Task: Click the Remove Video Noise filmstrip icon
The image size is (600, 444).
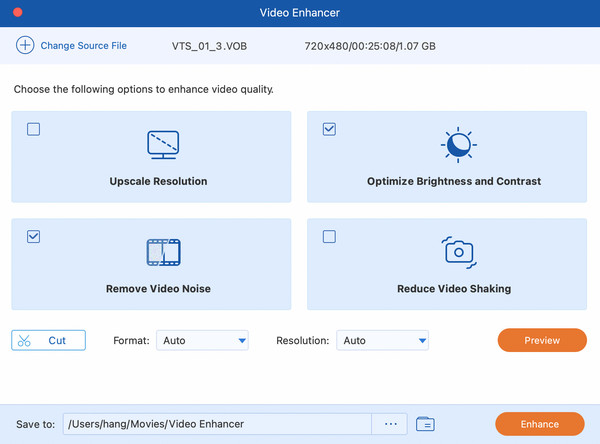Action: (163, 252)
